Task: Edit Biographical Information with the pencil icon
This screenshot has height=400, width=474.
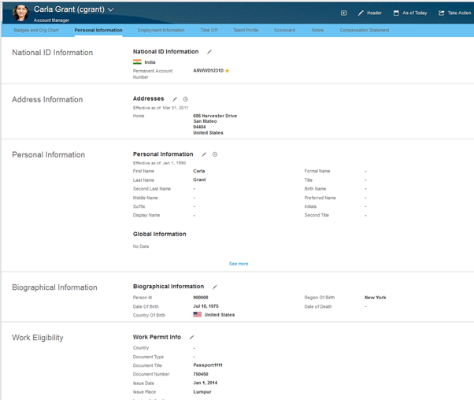Action: coord(215,287)
